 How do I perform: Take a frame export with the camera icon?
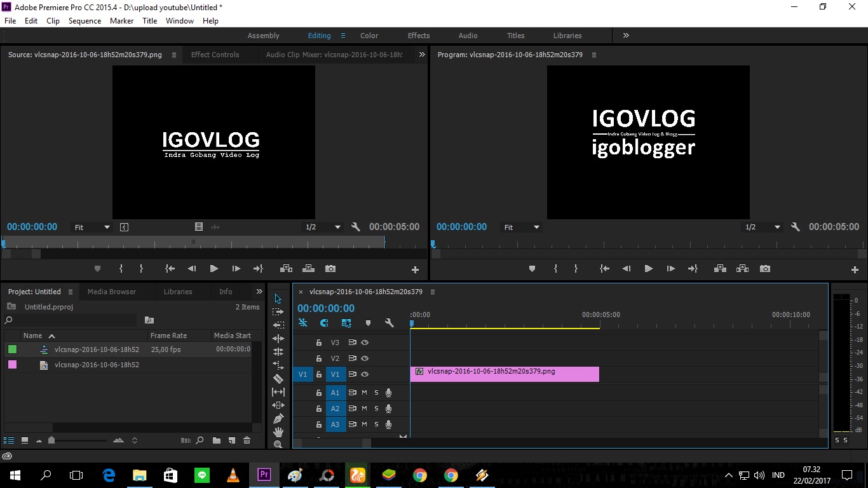tap(764, 268)
